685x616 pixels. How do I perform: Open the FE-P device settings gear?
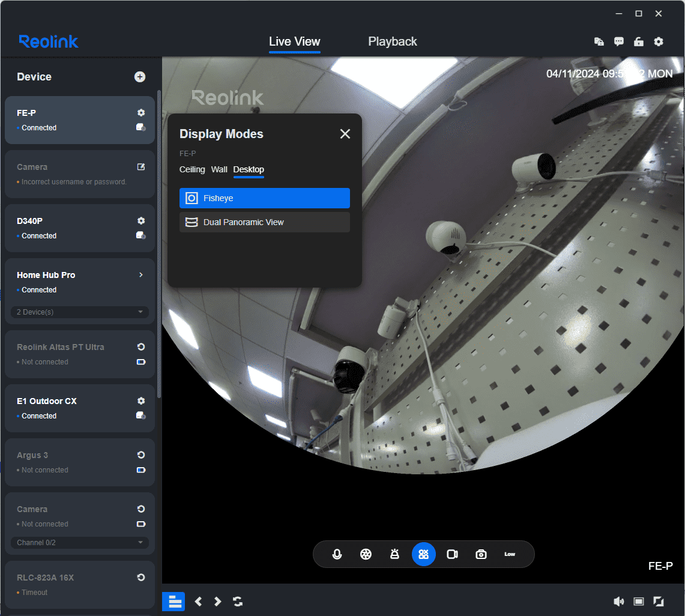click(141, 113)
